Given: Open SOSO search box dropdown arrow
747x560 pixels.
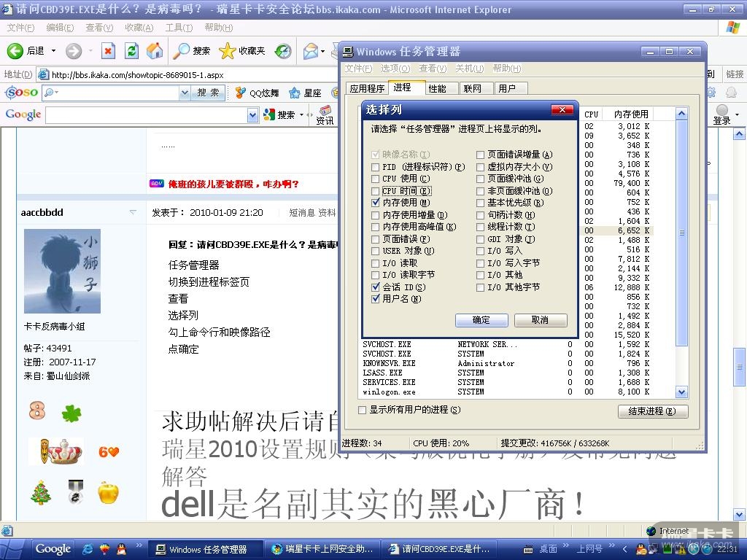Looking at the screenshot, I should tap(185, 93).
